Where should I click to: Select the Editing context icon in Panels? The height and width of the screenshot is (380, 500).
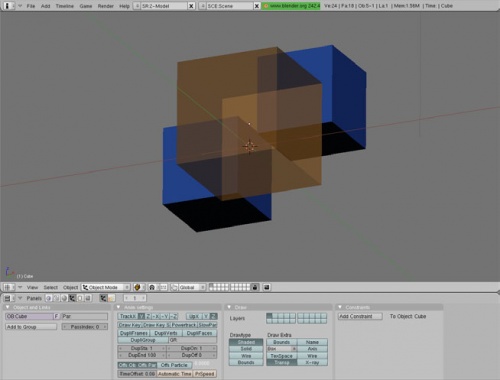(80, 298)
